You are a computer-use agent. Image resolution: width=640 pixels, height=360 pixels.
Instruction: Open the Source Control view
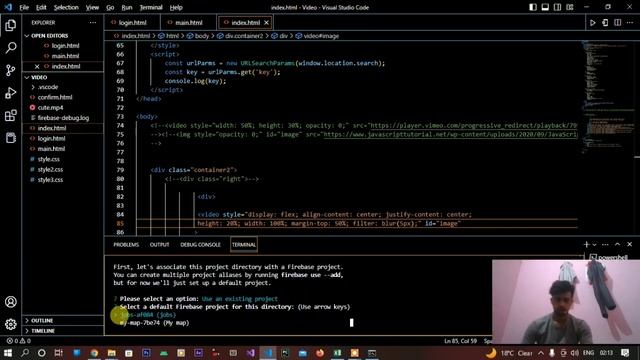click(11, 70)
